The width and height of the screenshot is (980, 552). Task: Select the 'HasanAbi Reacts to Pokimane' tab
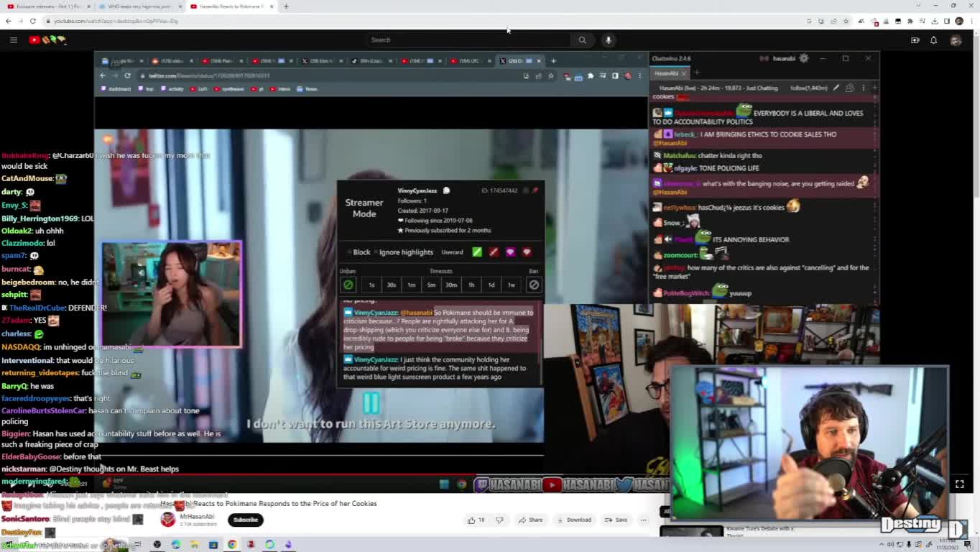pos(231,6)
